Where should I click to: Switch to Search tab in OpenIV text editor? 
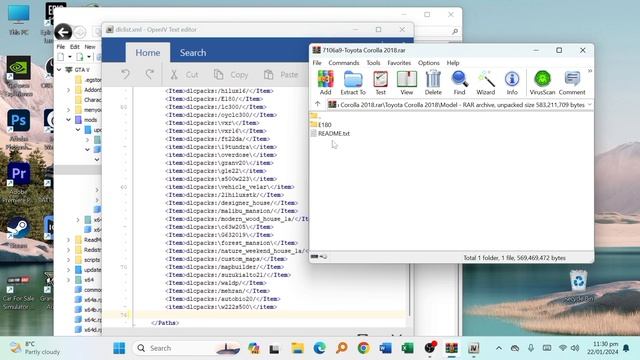click(x=193, y=53)
